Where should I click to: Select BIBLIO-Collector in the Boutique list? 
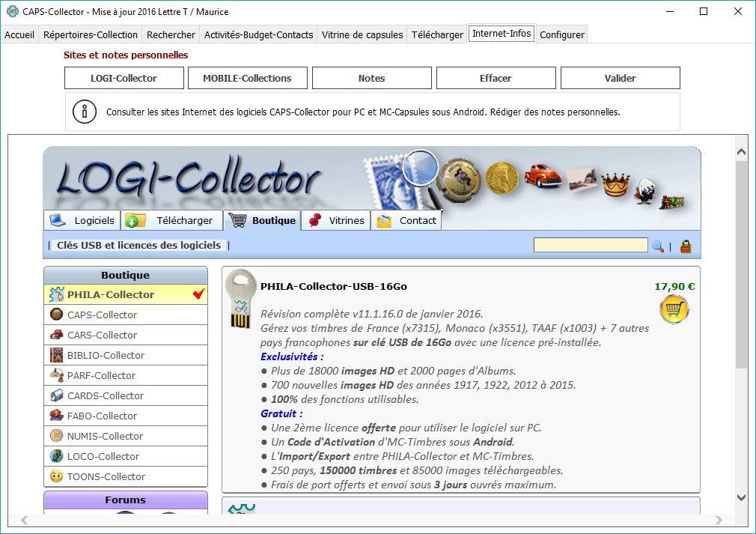tap(126, 355)
